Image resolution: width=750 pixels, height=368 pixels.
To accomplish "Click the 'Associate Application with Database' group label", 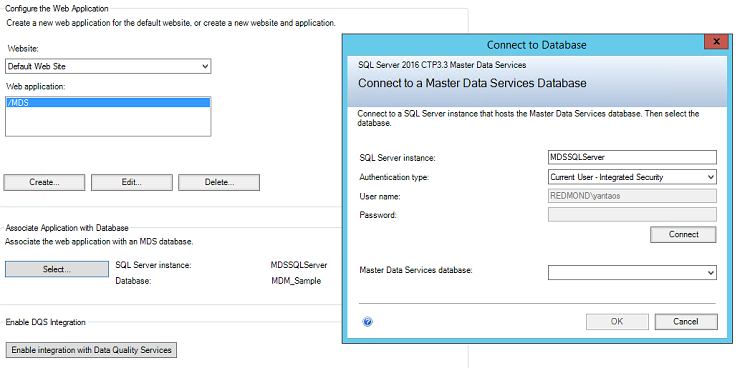I will (67, 228).
